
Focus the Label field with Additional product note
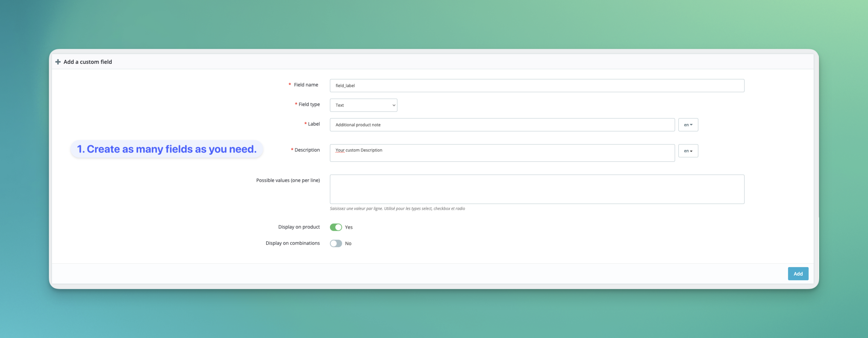click(x=502, y=125)
